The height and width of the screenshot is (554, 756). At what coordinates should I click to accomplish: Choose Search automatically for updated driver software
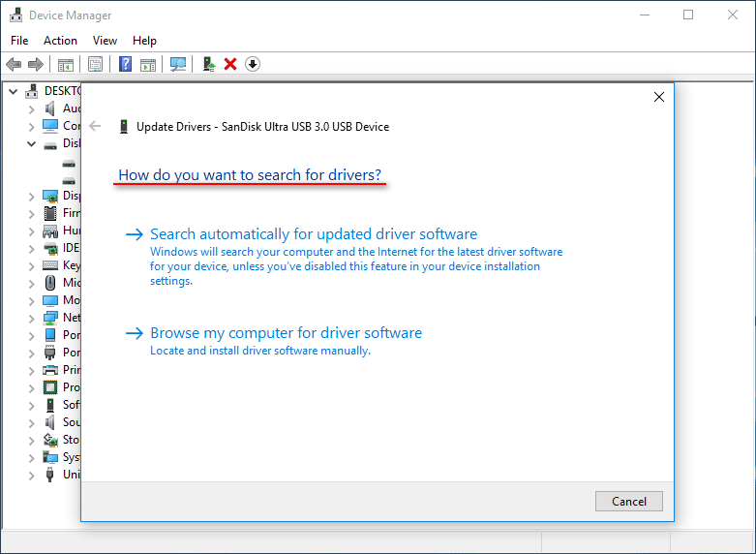(x=313, y=234)
